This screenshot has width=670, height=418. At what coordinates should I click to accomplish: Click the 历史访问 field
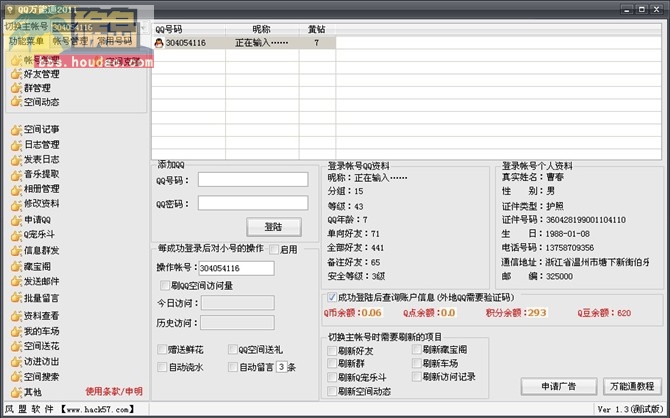[237, 323]
